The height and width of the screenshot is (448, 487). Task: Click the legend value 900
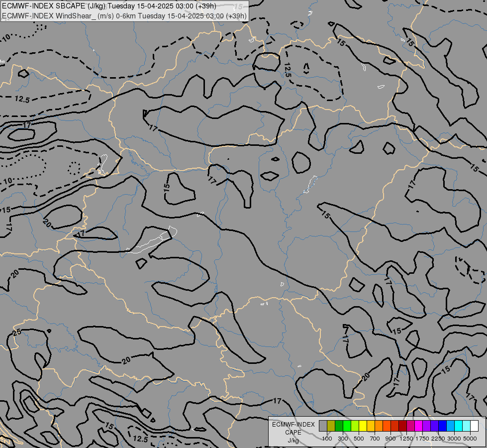390,439
